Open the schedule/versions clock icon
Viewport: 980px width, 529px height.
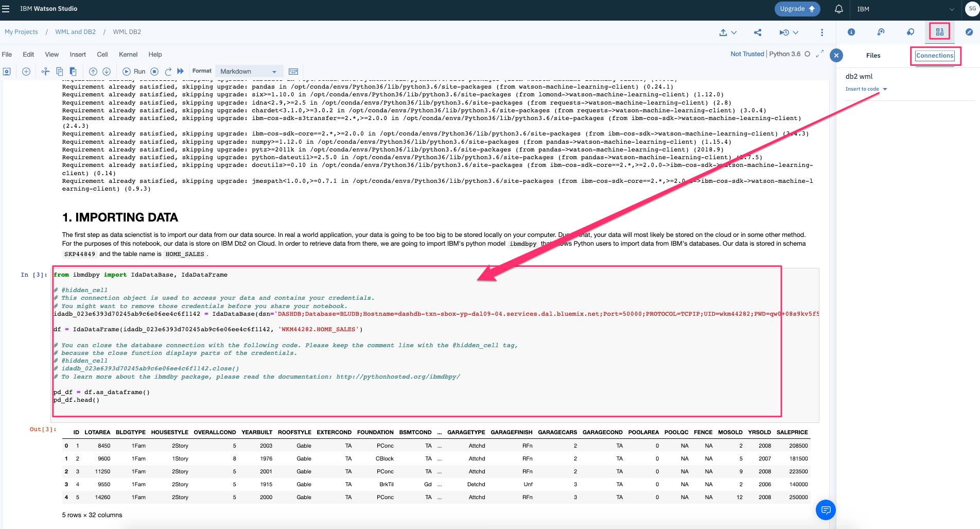point(784,32)
